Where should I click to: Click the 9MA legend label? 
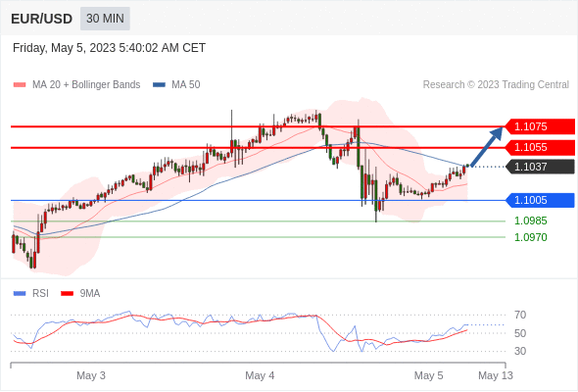click(90, 294)
